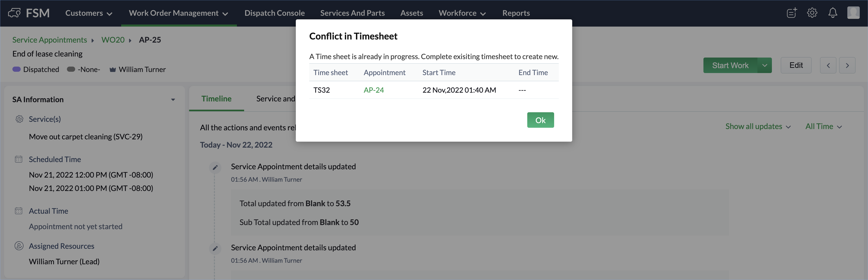868x280 pixels.
Task: Click the first timeline edit pencil marker
Action: click(x=215, y=167)
